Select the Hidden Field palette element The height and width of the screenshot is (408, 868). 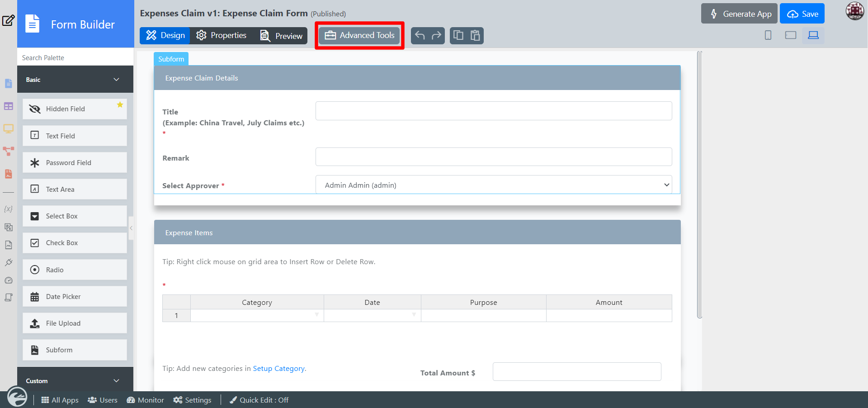point(75,109)
